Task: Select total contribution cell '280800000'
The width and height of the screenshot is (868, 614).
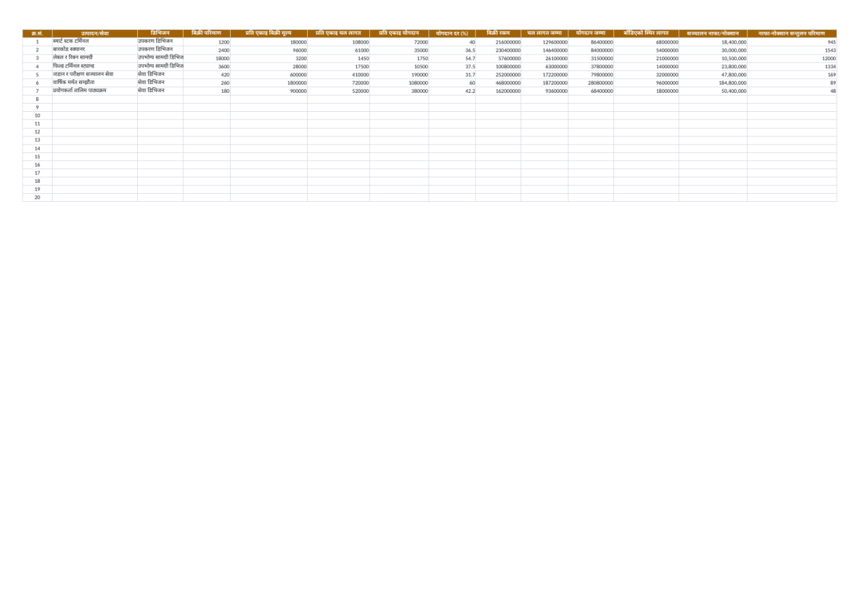Action: point(591,83)
